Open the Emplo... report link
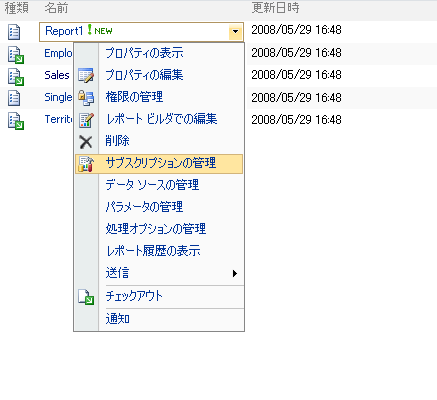 click(58, 53)
